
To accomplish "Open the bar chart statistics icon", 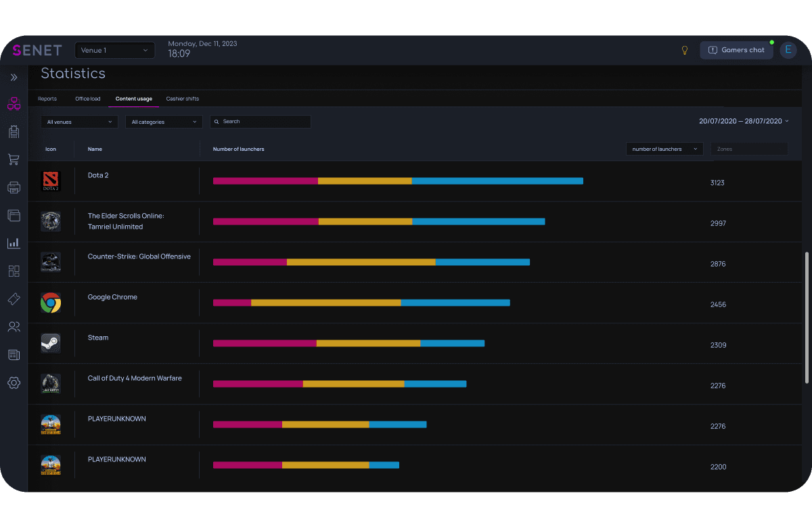I will [x=14, y=243].
